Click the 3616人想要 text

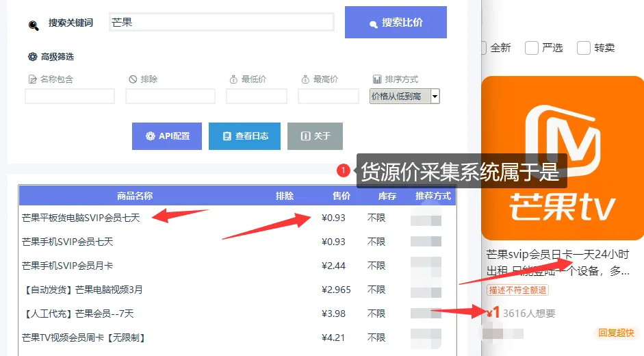point(529,314)
